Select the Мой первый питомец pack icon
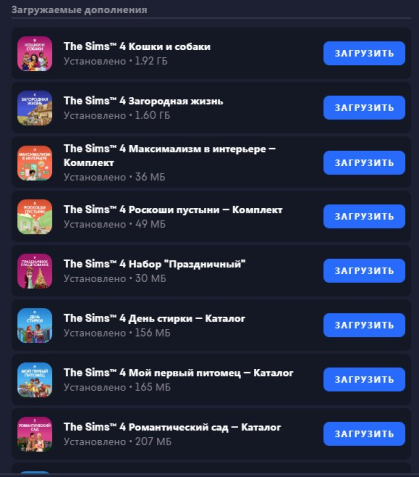This screenshot has width=419, height=477. pos(35,380)
